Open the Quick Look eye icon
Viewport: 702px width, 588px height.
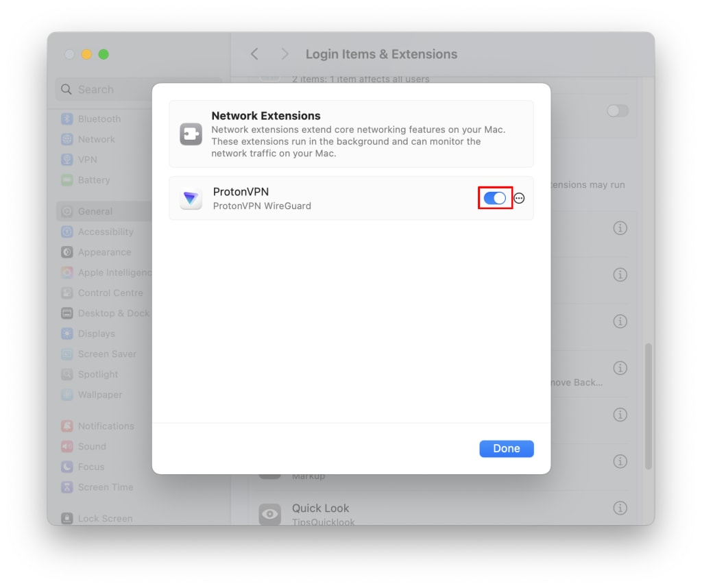(x=270, y=514)
